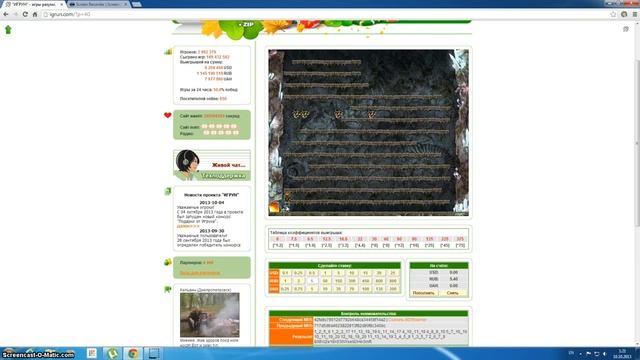Click the address bar with igrun.com URL
The width and height of the screenshot is (640, 360).
pos(327,14)
